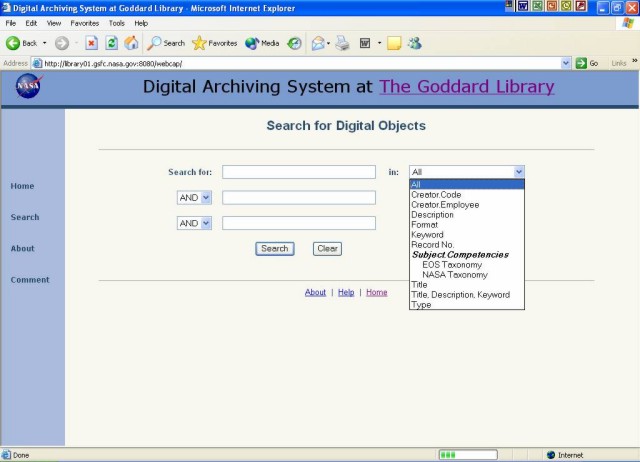Viewport: 640px width, 462px height.
Task: Open the View menu
Action: [x=54, y=23]
